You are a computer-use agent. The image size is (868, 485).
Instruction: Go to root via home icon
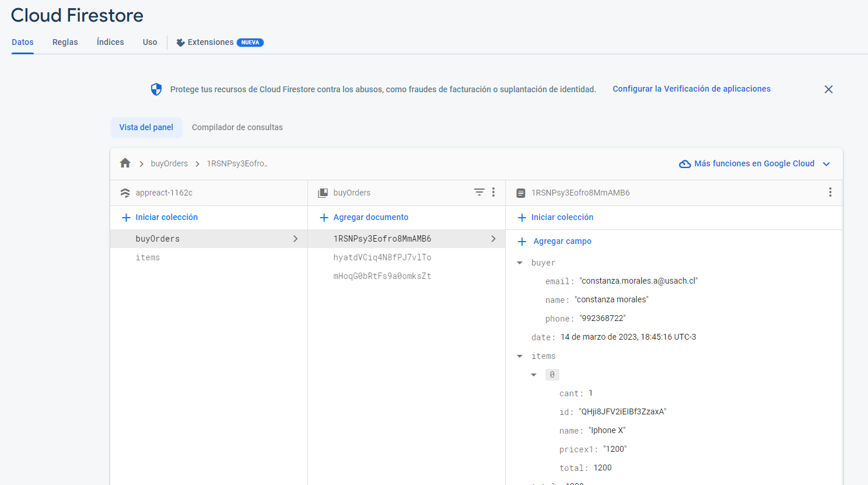coord(125,163)
